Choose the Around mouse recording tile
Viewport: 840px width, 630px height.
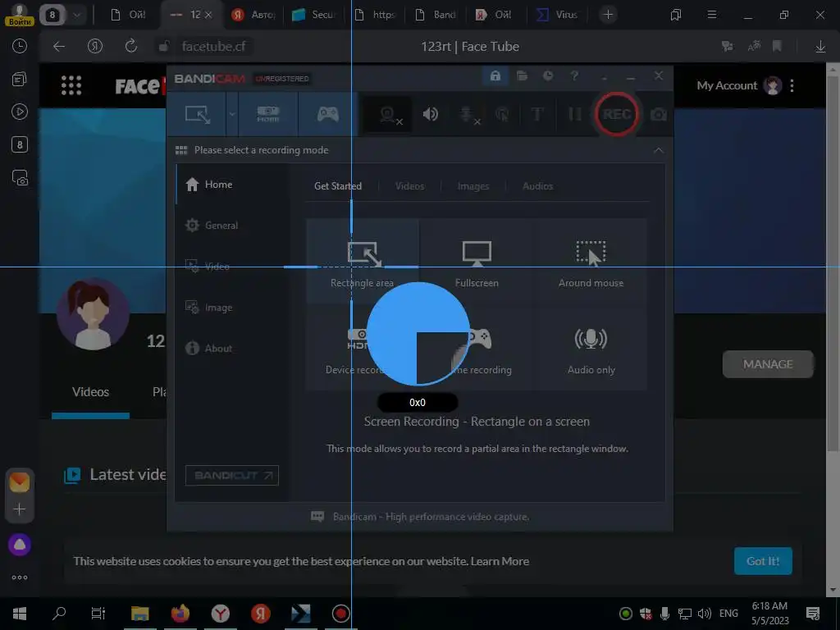(x=591, y=262)
